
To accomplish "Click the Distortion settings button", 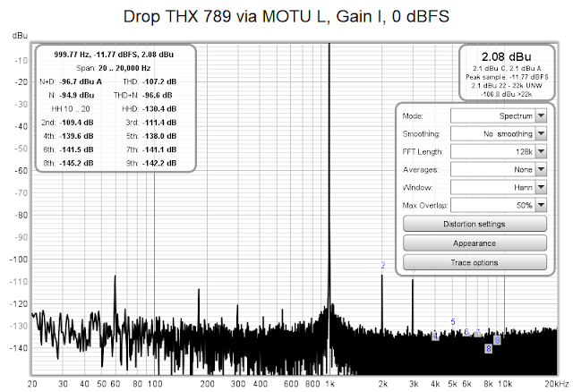I will pyautogui.click(x=475, y=224).
